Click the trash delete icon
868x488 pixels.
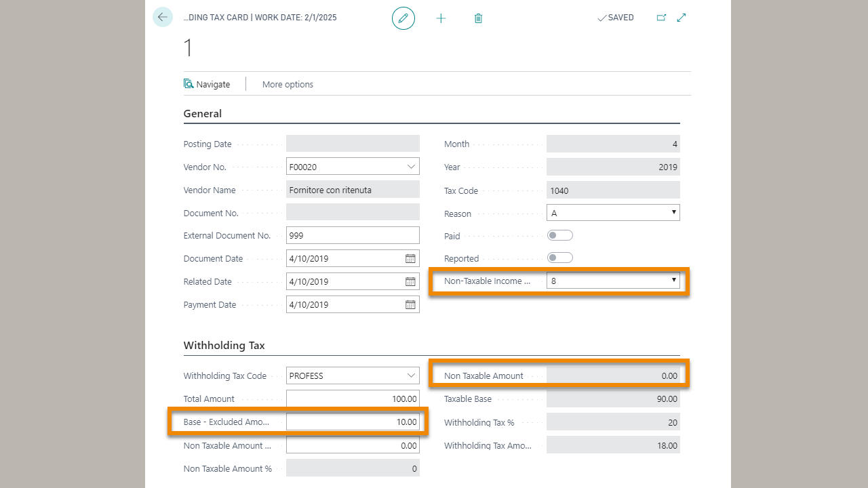[x=478, y=18]
